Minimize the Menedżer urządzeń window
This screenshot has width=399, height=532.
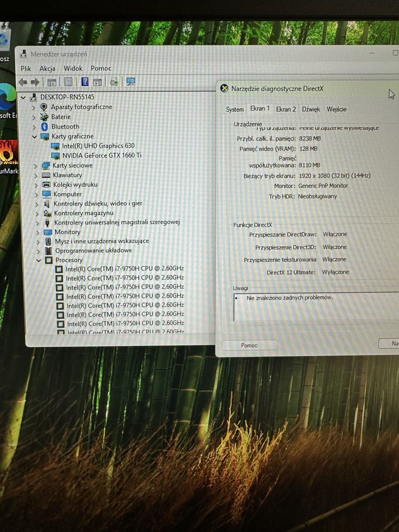pyautogui.click(x=372, y=53)
